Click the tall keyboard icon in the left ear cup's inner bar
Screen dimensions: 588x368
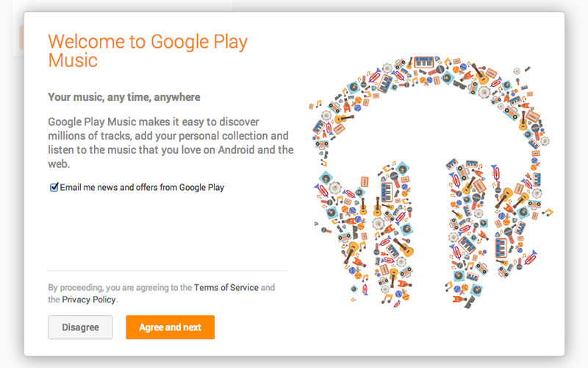point(387,192)
